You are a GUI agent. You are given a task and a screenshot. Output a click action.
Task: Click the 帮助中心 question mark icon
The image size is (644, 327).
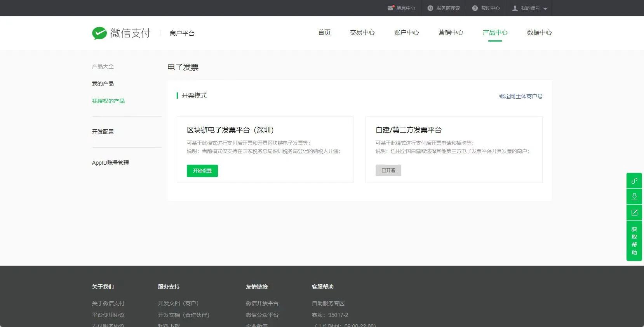(475, 8)
